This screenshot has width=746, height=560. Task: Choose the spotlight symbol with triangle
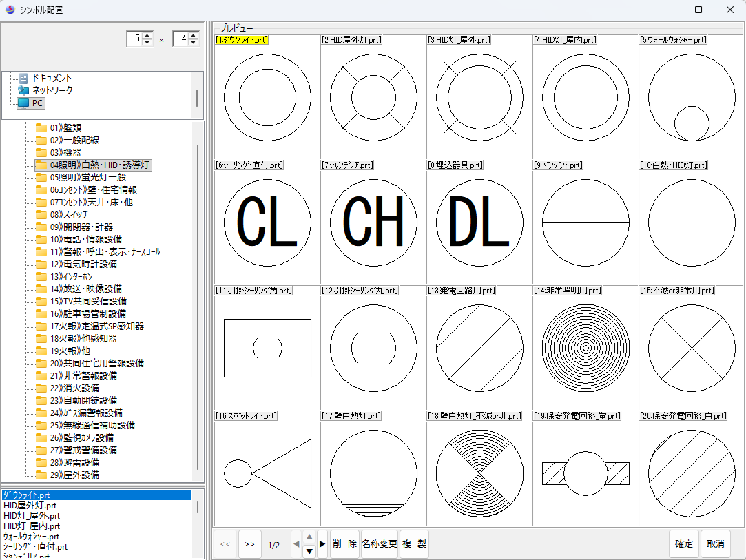267,474
